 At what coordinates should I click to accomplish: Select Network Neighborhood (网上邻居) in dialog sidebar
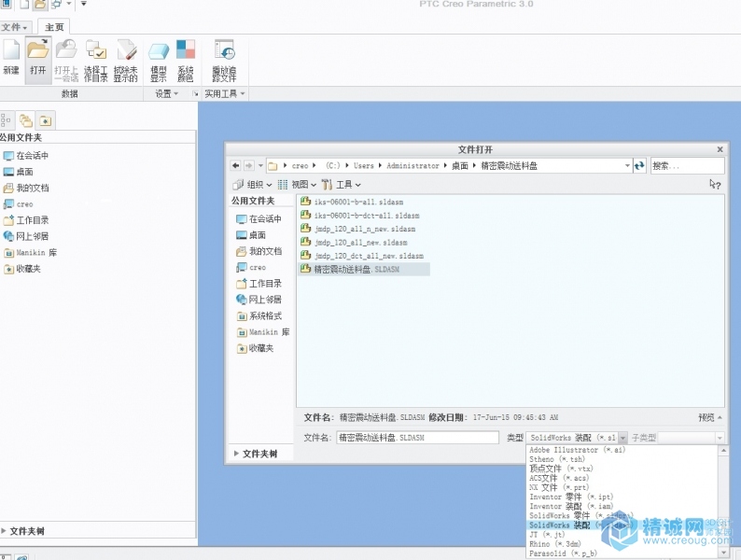(x=259, y=300)
